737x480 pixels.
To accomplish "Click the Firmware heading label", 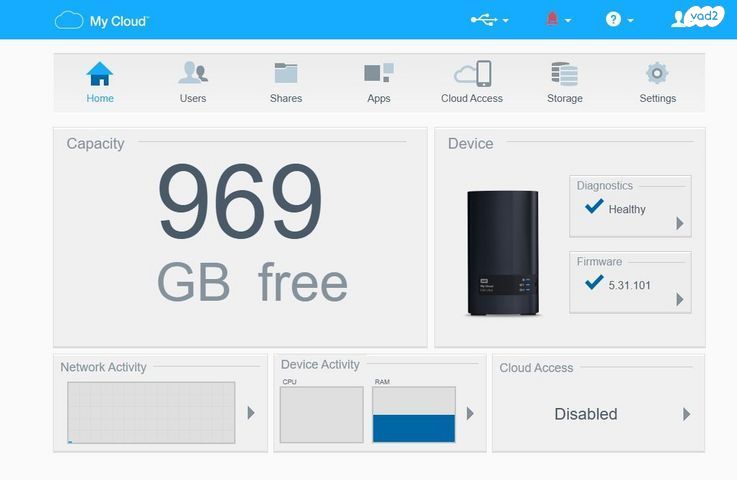I will pos(599,261).
